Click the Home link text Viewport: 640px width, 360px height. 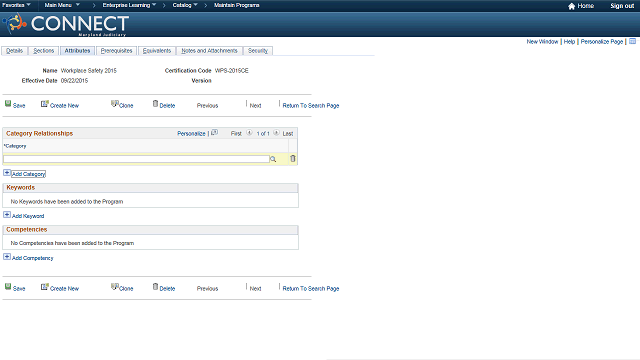[586, 6]
